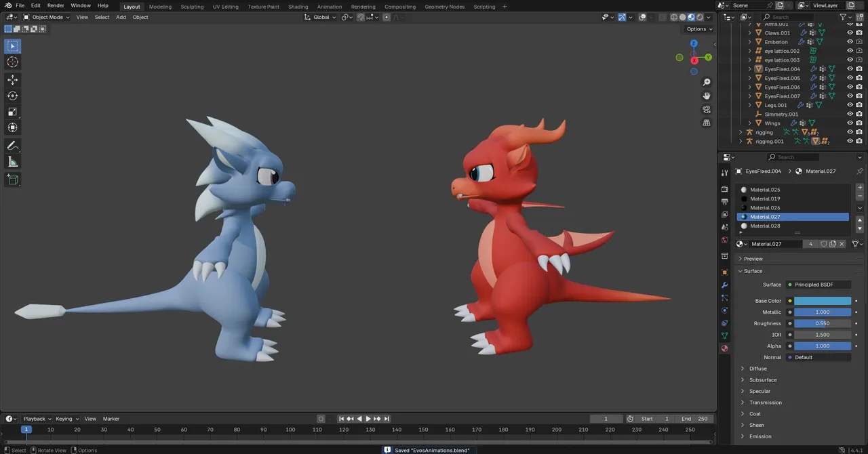Activate the Rotate tool
The height and width of the screenshot is (454, 868).
[12, 96]
